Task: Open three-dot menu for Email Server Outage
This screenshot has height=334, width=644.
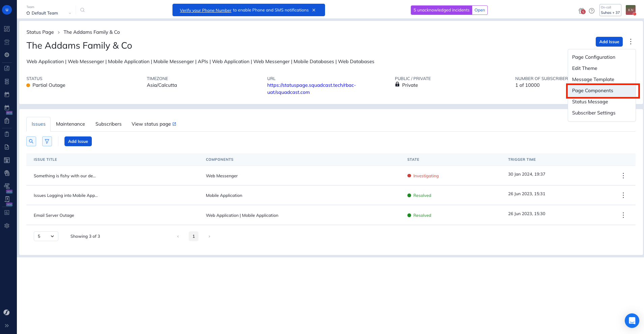Action: pos(623,215)
